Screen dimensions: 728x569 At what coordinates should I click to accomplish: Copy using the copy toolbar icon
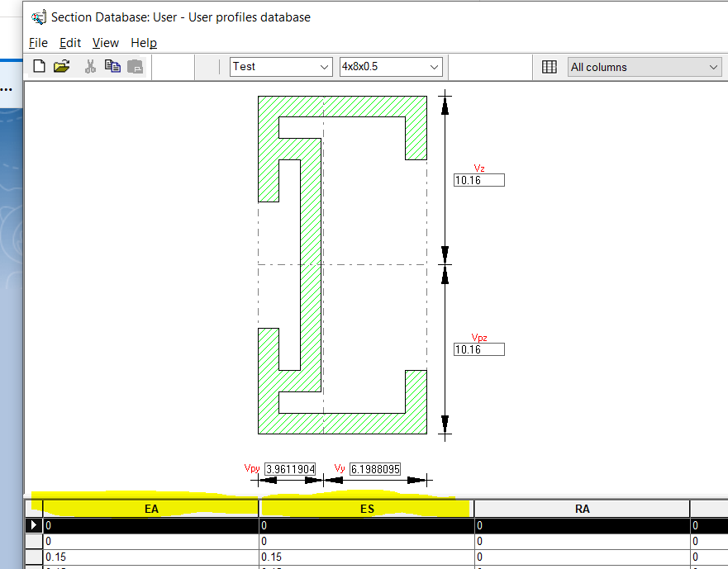[x=112, y=66]
